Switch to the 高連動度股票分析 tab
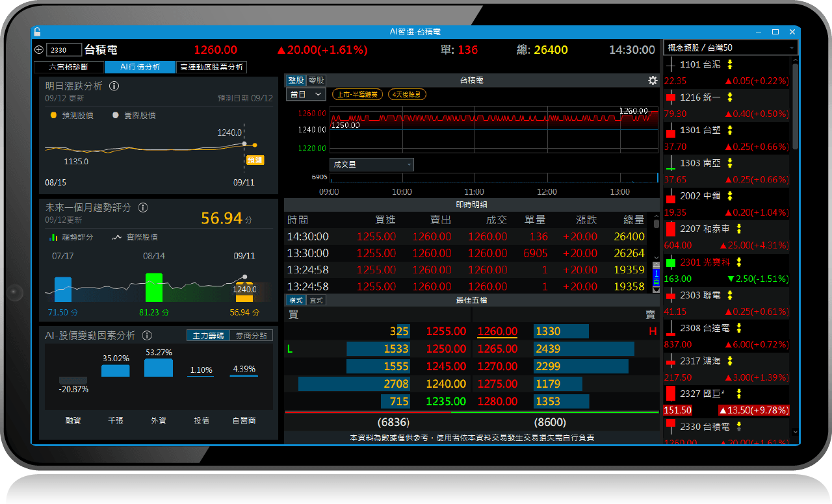Image resolution: width=832 pixels, height=504 pixels. (x=211, y=67)
